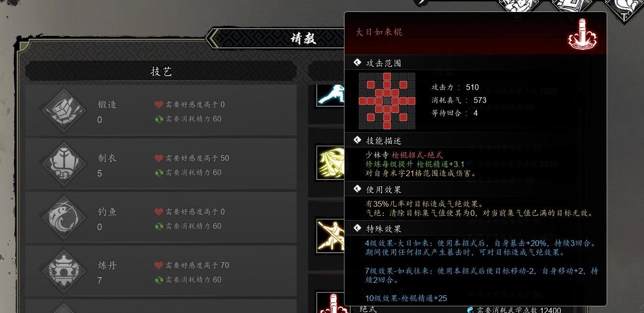Open the book shortcut icon labeled V
The height and width of the screenshot is (313, 644).
(571, 8)
